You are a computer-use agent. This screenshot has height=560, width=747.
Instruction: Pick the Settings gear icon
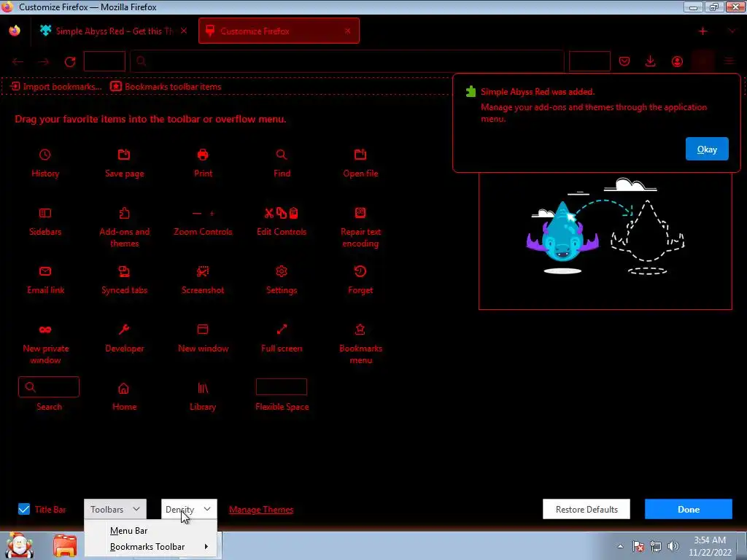click(x=281, y=271)
